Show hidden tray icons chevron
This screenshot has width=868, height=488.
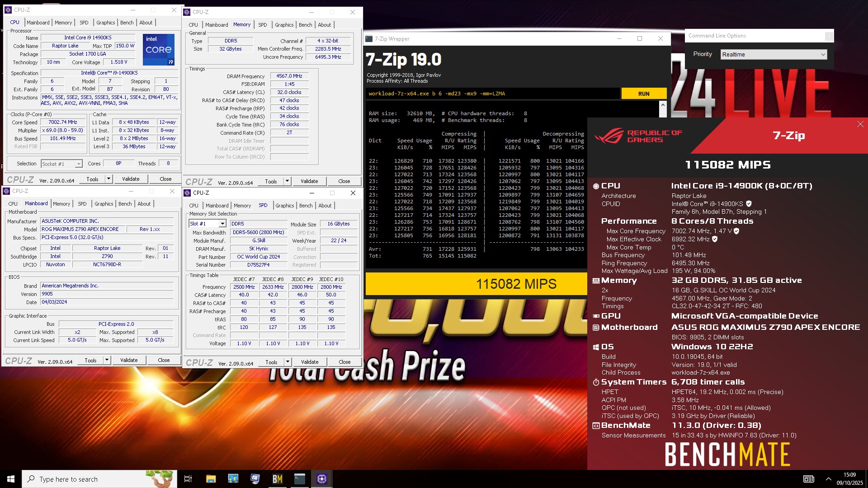click(x=828, y=479)
